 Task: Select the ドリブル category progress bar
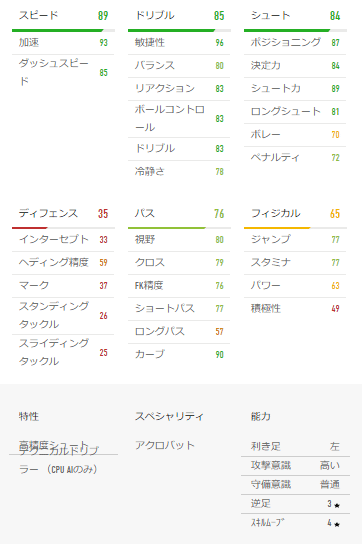(x=179, y=31)
